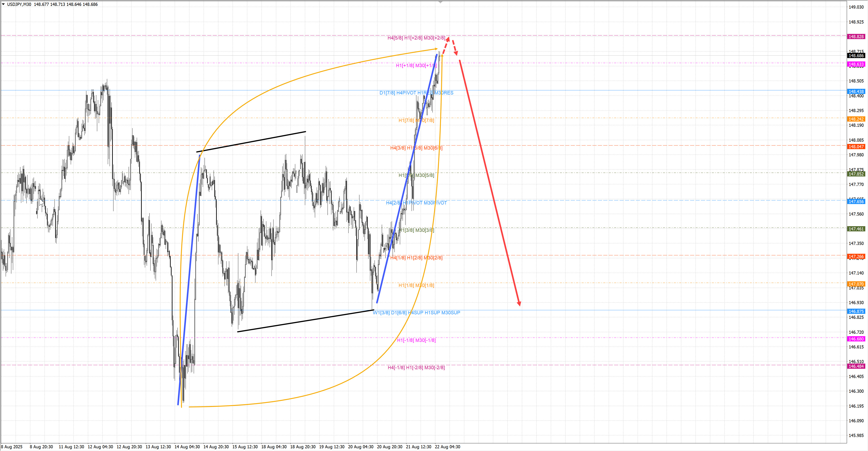Image resolution: width=868 pixels, height=451 pixels.
Task: Click the USDJPY,M30 chart title text
Action: pyautogui.click(x=19, y=4)
